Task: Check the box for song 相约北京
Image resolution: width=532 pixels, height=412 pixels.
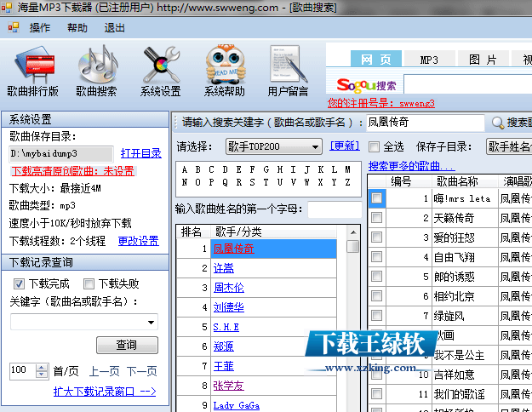Action: click(376, 296)
